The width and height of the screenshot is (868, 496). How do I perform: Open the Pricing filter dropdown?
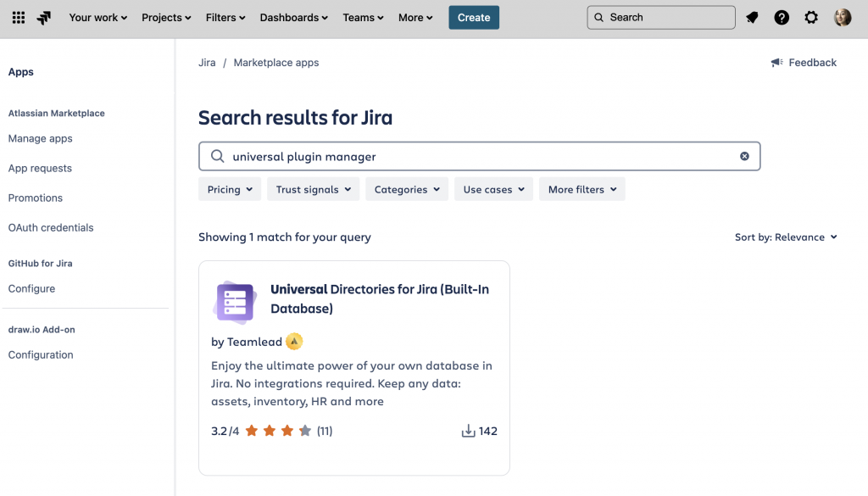230,189
